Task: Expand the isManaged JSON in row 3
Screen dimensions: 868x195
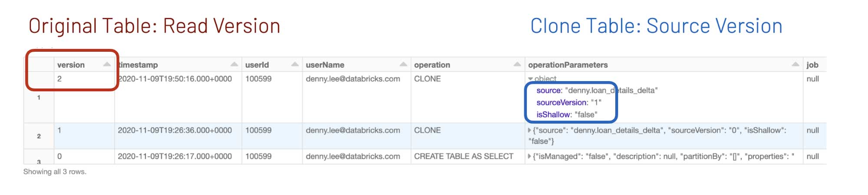Action: point(529,156)
